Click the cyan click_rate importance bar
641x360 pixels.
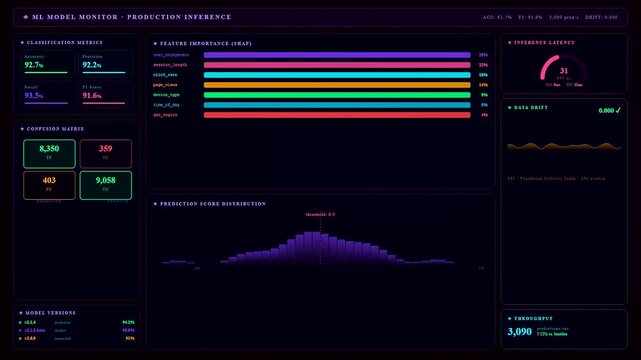(x=337, y=75)
